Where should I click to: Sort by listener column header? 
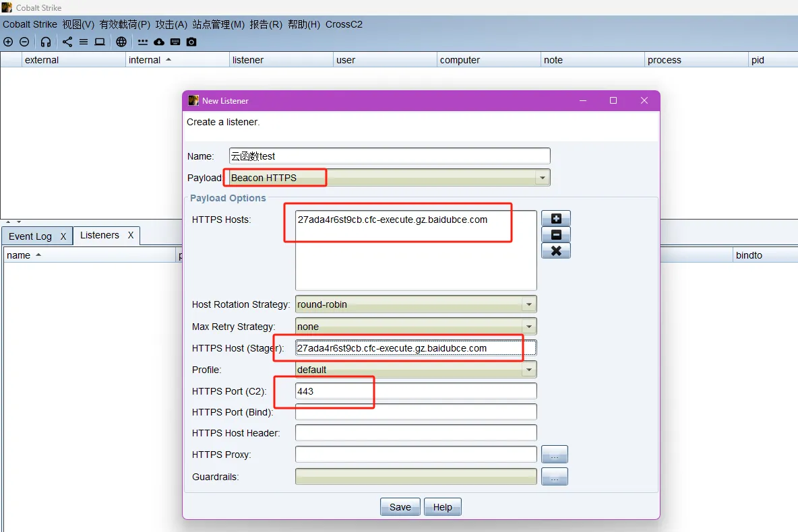pyautogui.click(x=281, y=60)
